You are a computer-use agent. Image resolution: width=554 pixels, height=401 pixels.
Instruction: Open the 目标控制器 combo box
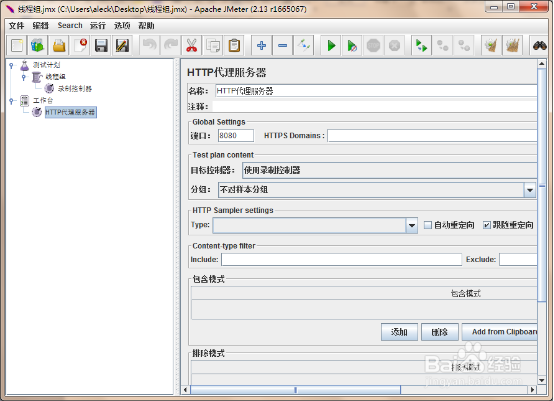pos(389,170)
